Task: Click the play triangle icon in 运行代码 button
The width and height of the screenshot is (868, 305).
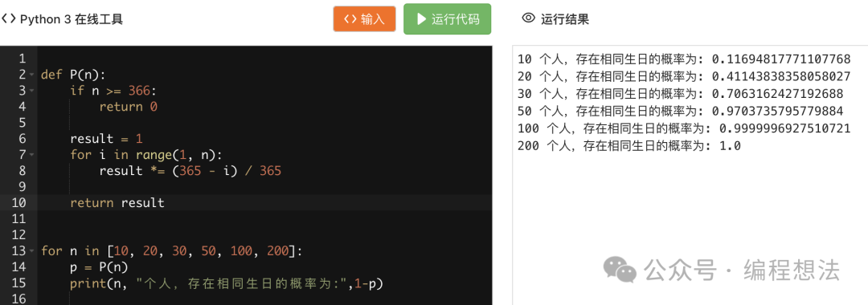Action: tap(421, 19)
